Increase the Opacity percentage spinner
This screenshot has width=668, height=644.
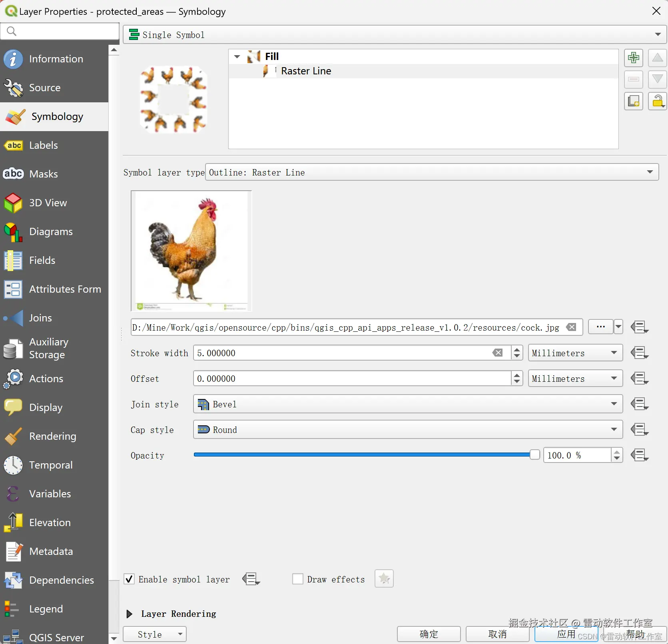617,451
